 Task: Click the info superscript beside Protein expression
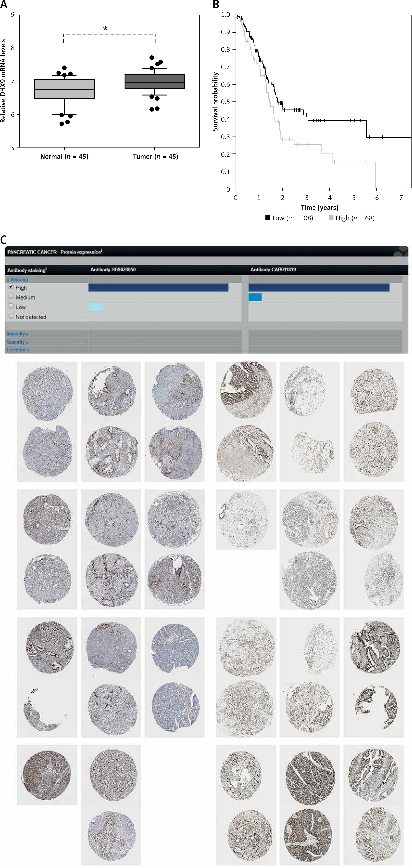point(102,251)
